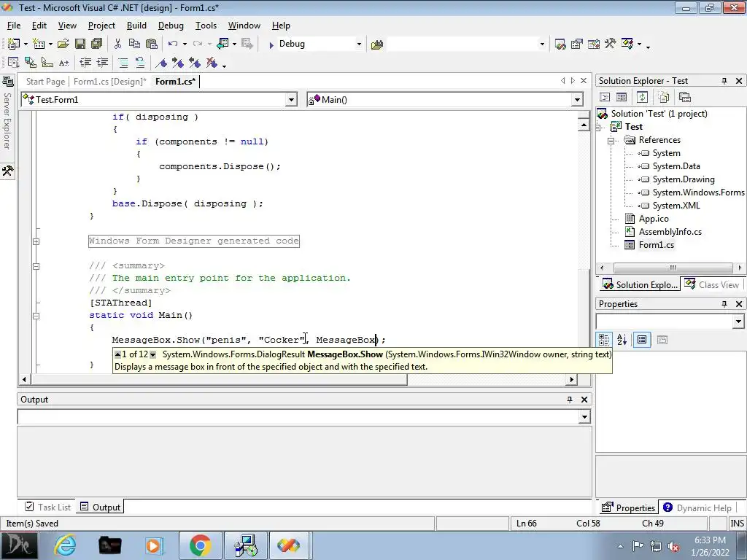The image size is (747, 560).
Task: Open the Find combo box dropdown arrow
Action: pyautogui.click(x=542, y=44)
